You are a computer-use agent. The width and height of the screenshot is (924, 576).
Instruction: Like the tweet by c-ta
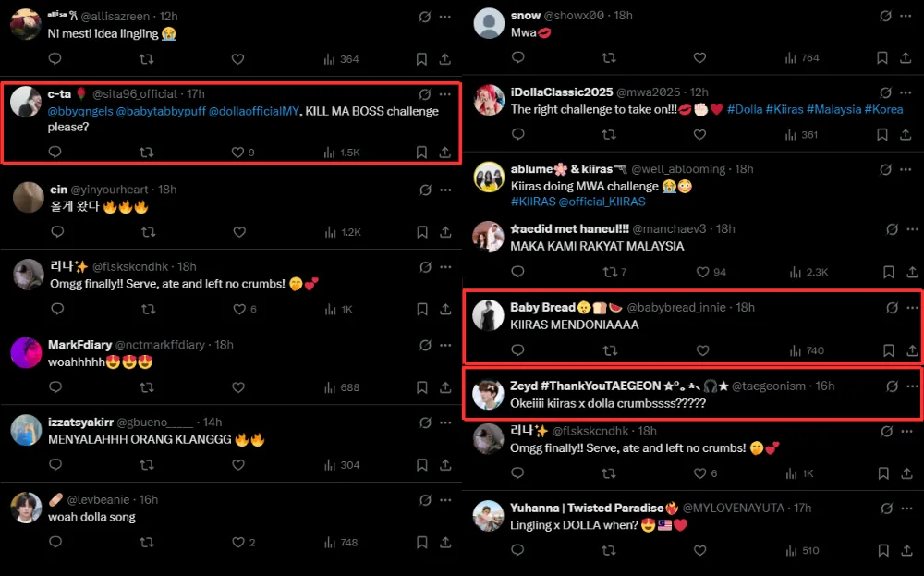click(x=237, y=153)
